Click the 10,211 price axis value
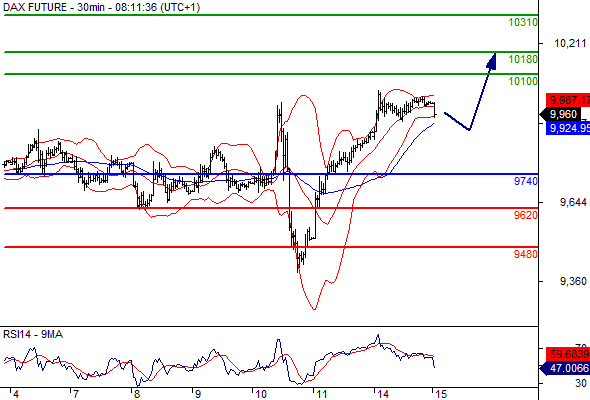Image resolution: width=590 pixels, height=400 pixels. click(570, 43)
